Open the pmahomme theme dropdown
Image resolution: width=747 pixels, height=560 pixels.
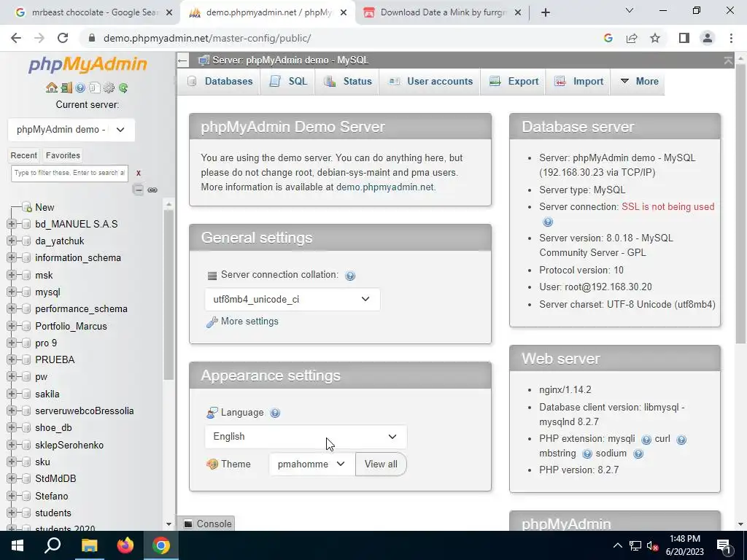tap(312, 464)
